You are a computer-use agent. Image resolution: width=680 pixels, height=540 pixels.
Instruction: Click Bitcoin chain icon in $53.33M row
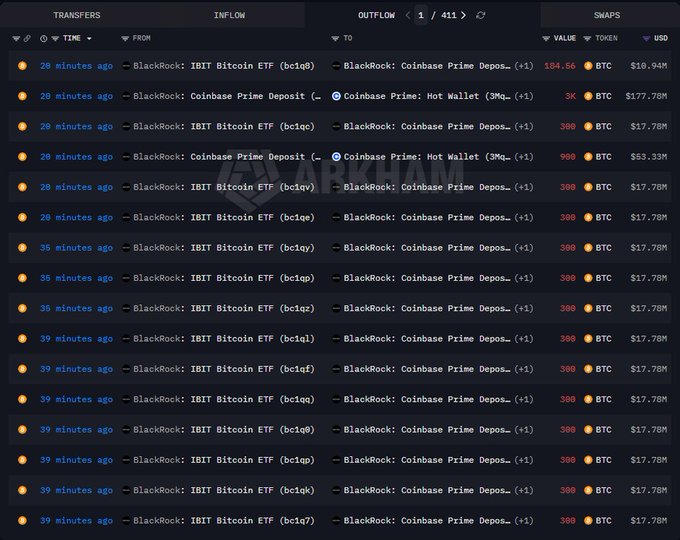pos(22,157)
